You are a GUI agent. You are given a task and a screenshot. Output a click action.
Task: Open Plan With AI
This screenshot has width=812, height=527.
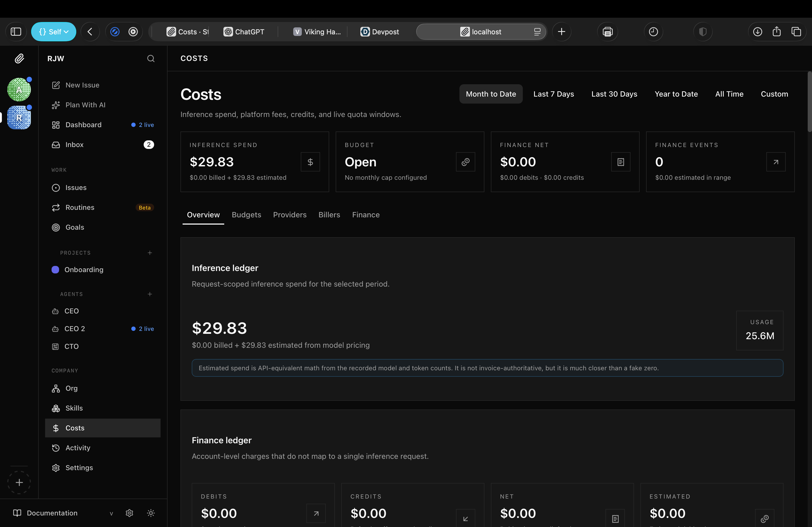pyautogui.click(x=85, y=105)
